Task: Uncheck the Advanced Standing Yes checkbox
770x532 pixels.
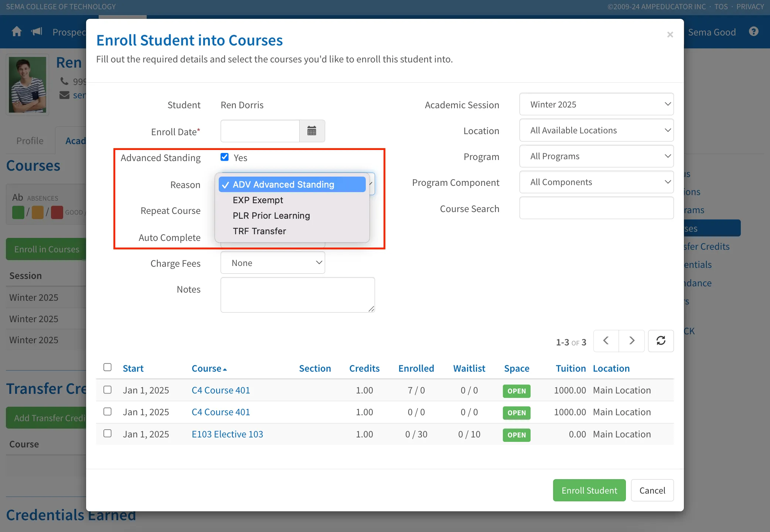Action: click(x=225, y=157)
